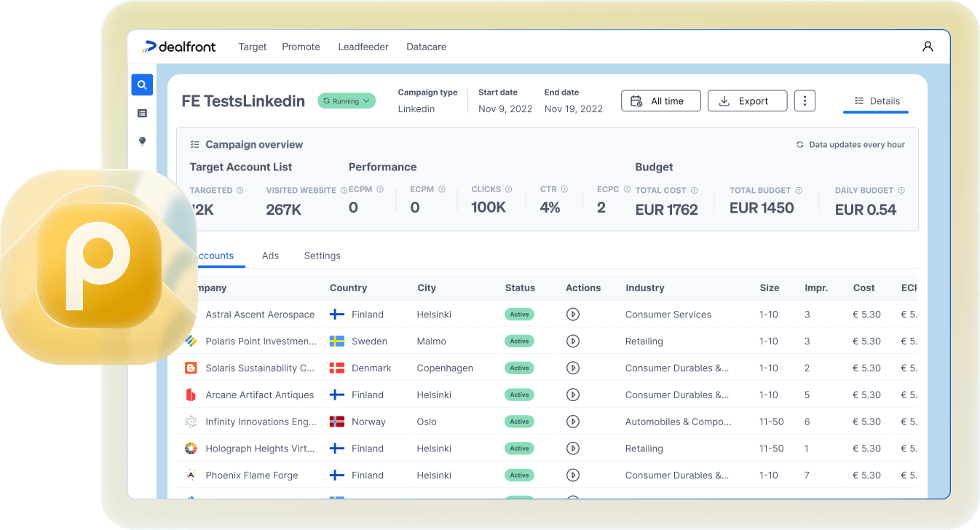Click the Copenhagen city cell
This screenshot has height=530, width=980.
(445, 368)
